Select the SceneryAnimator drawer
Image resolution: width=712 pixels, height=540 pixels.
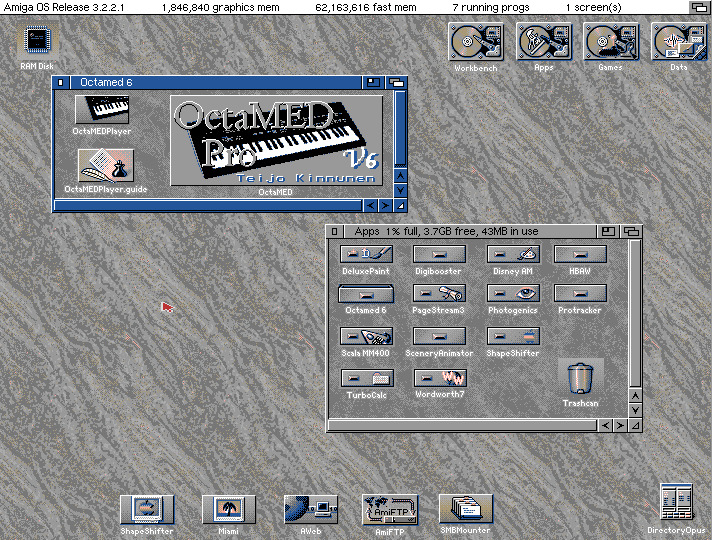(x=439, y=337)
